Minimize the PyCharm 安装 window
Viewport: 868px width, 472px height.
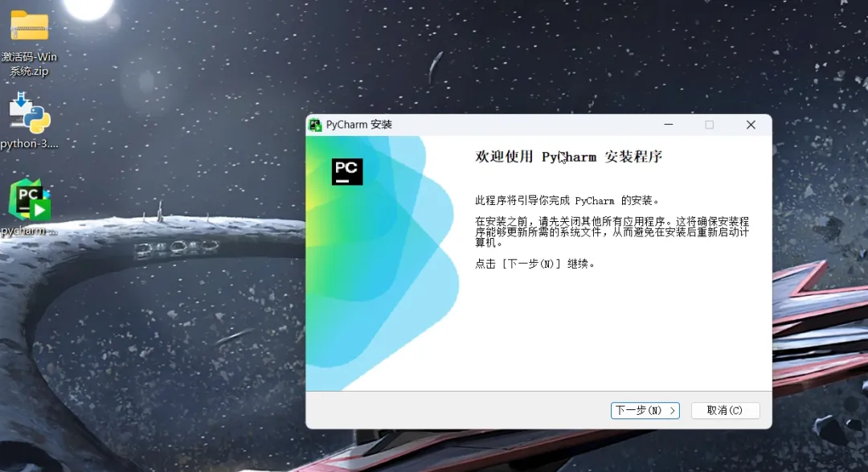[x=669, y=125]
